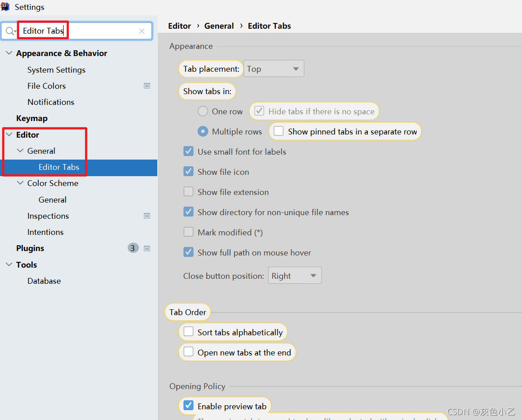Open the Intentions settings page

45,232
